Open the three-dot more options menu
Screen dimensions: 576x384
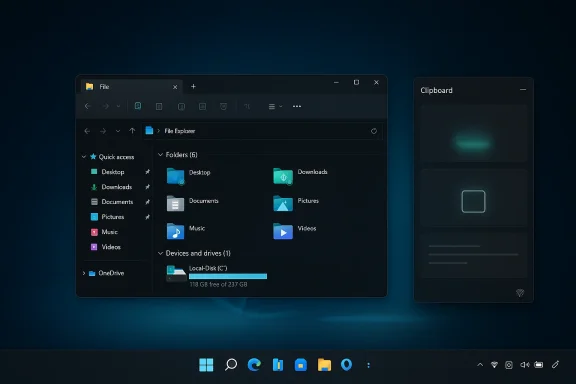click(x=297, y=106)
